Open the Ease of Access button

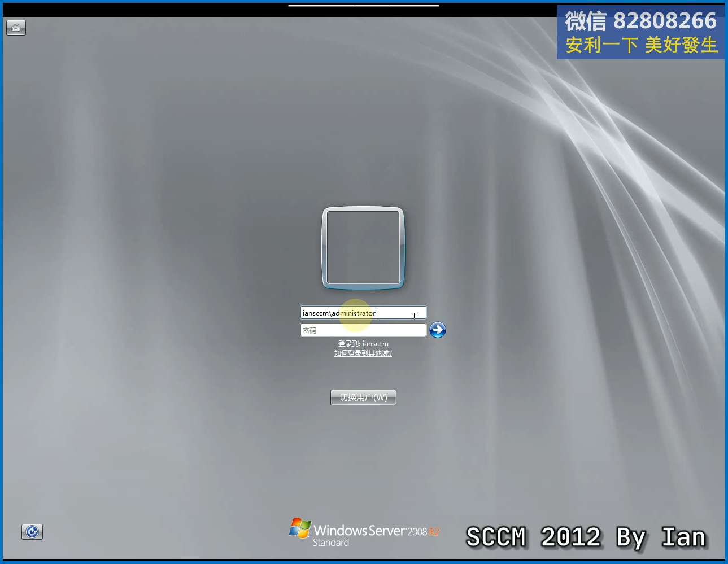click(x=32, y=532)
